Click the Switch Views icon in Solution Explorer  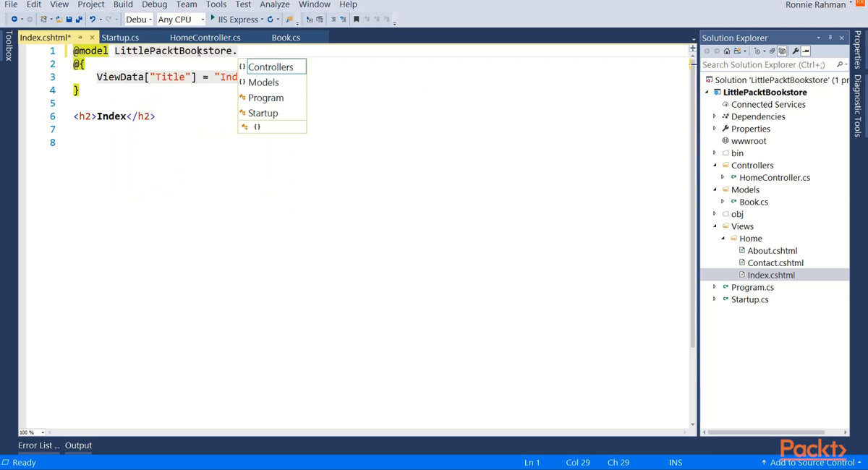click(x=737, y=51)
